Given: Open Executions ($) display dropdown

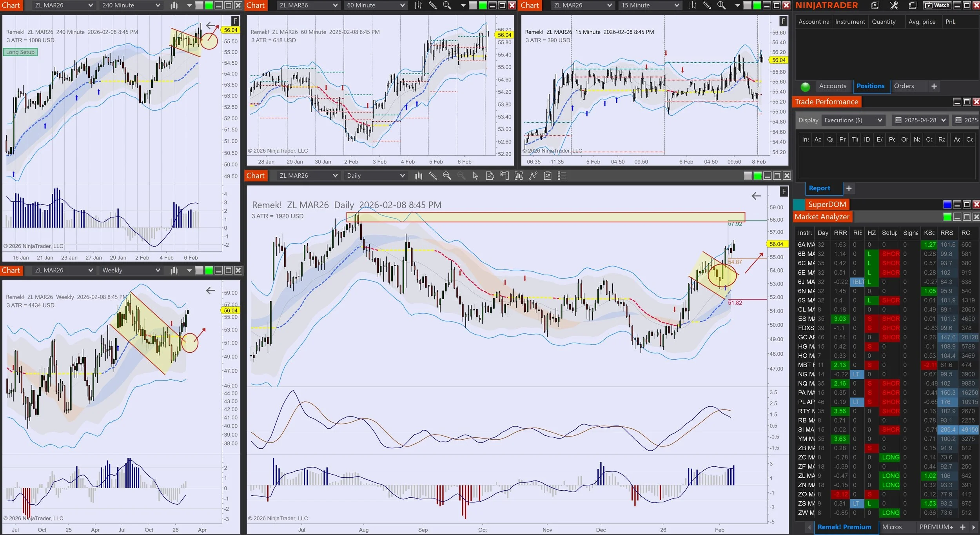Looking at the screenshot, I should click(x=853, y=120).
